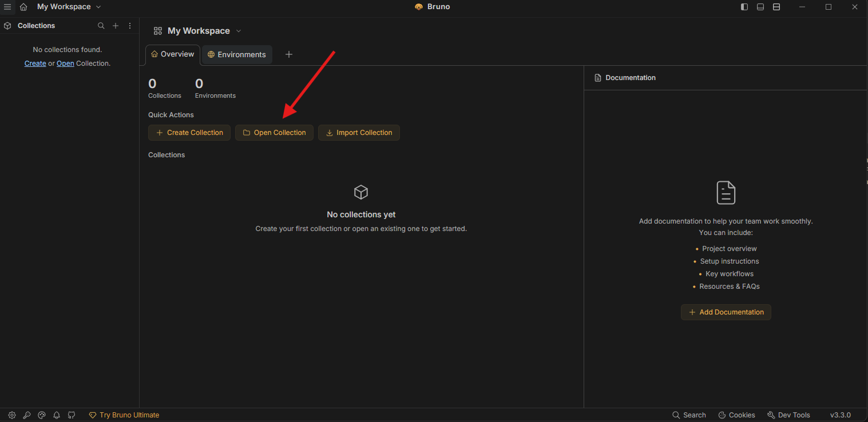Screen dimensions: 868x422
Task: Open the hamburger menu in title bar
Action: pos(7,7)
